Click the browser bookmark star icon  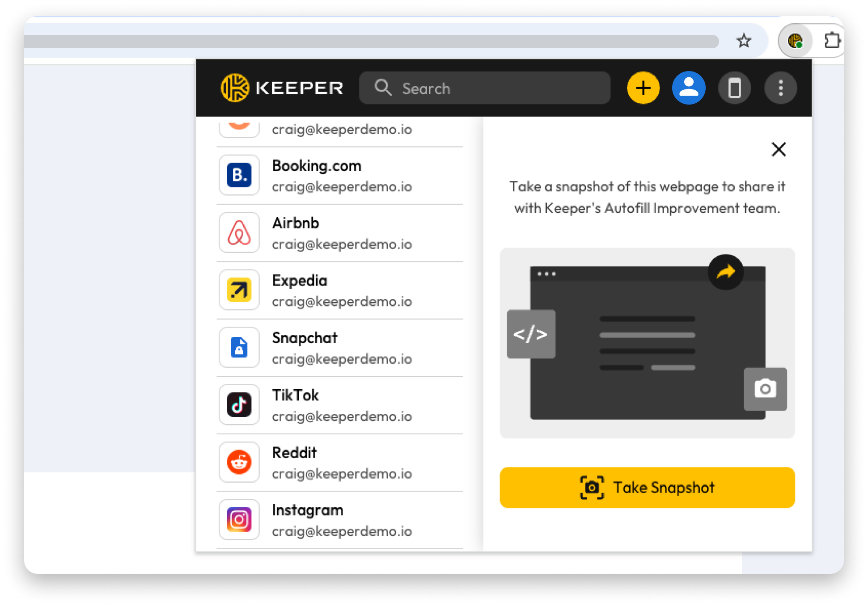[x=744, y=41]
